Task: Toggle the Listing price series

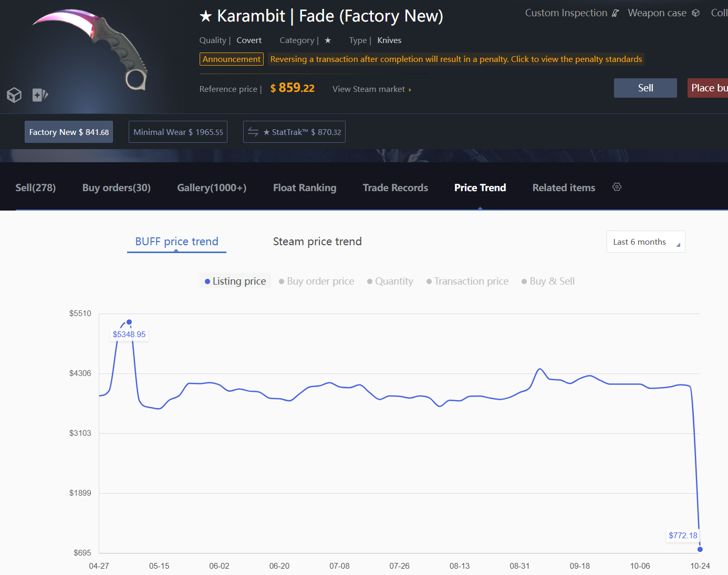Action: (x=235, y=281)
